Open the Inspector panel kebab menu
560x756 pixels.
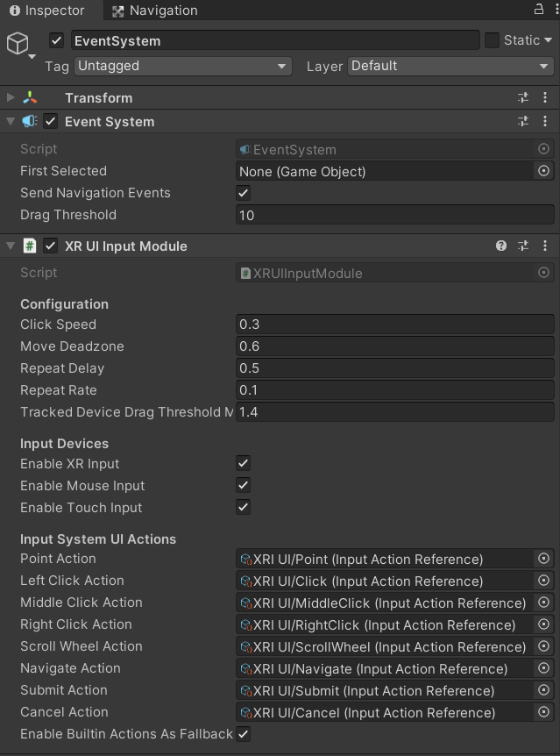coord(552,10)
